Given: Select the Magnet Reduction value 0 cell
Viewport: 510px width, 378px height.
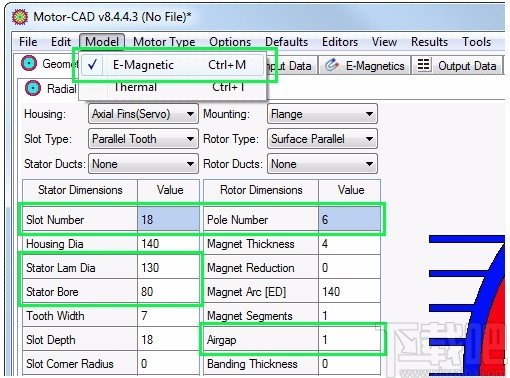Looking at the screenshot, I should [x=349, y=267].
